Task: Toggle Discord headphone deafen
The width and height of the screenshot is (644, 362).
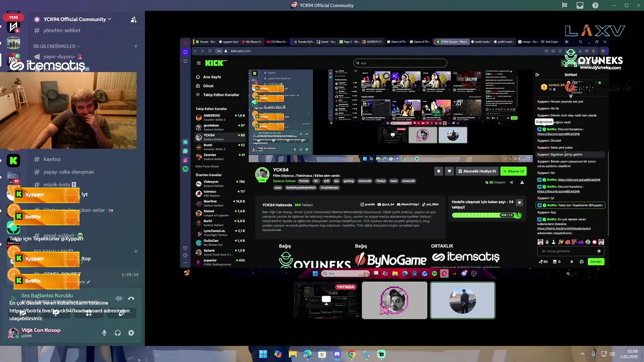Action: pos(118,333)
